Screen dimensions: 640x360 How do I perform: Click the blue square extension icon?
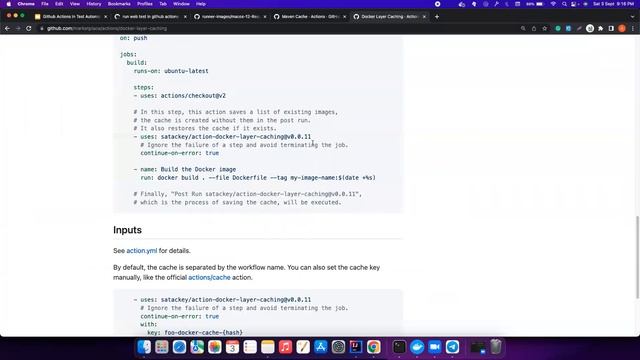[x=568, y=29]
